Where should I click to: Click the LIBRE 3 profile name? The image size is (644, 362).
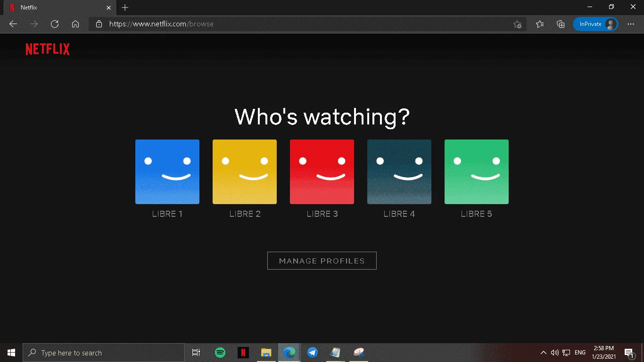(322, 214)
